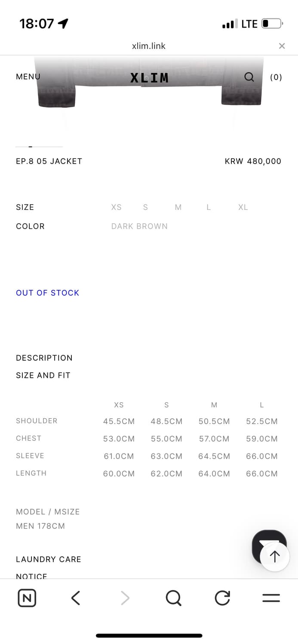Choose size M option
Image resolution: width=298 pixels, height=644 pixels.
tap(178, 207)
